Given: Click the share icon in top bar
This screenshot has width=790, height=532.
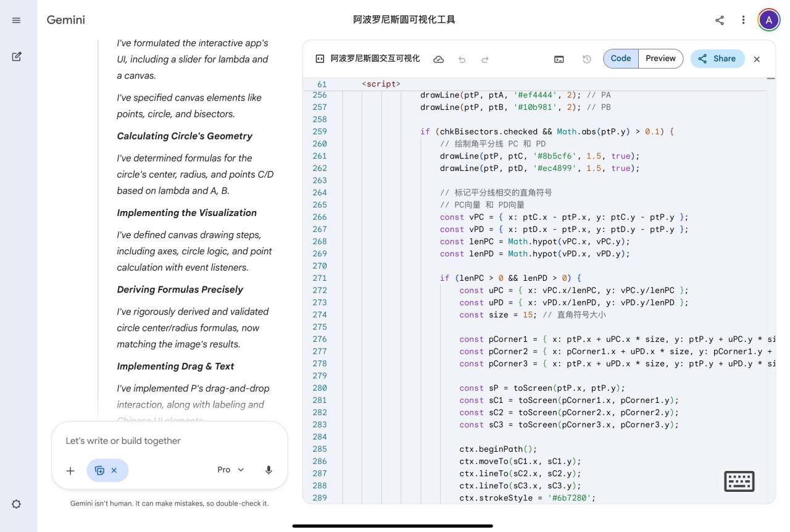Looking at the screenshot, I should pos(720,20).
